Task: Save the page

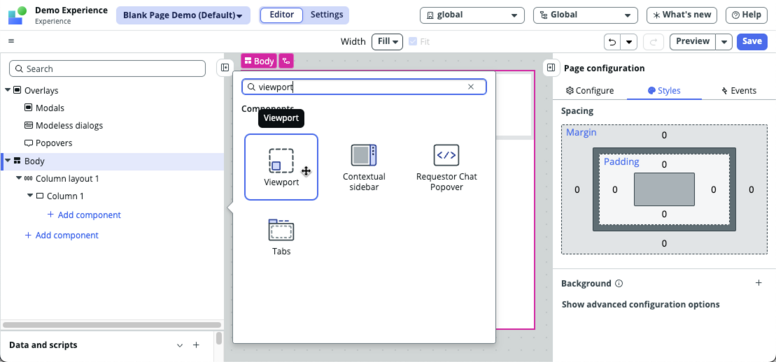Action: (x=752, y=42)
